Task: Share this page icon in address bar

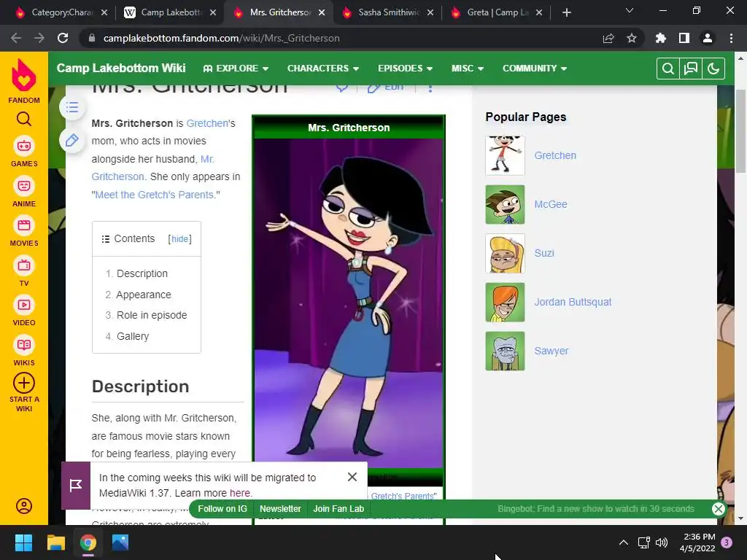Action: point(608,38)
